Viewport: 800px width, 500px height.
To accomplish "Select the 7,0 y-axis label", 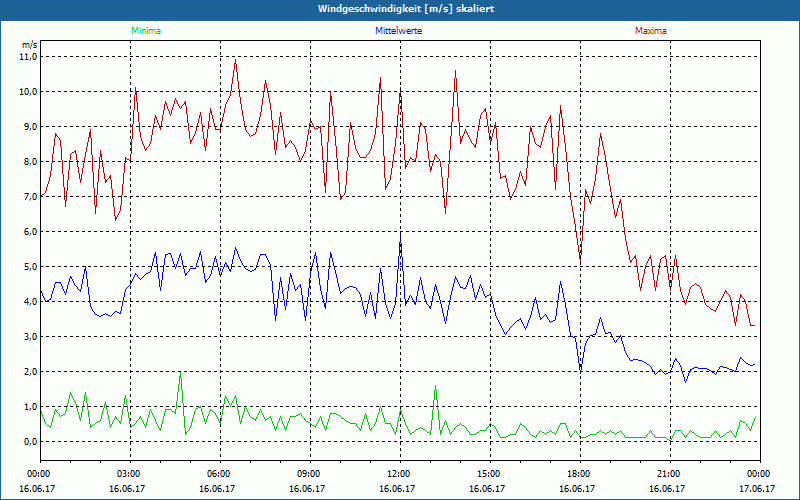I will point(31,196).
